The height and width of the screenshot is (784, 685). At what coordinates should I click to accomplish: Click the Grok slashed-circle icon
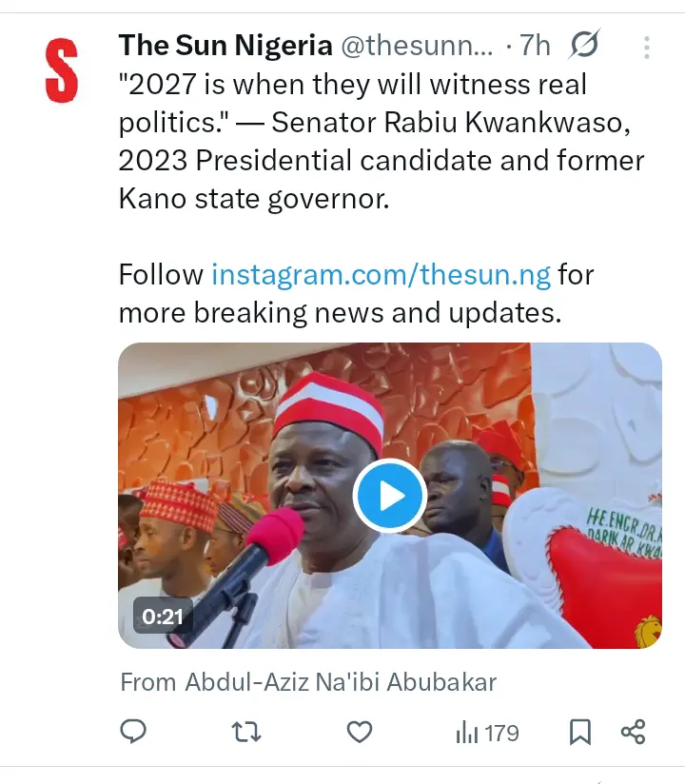pos(584,45)
